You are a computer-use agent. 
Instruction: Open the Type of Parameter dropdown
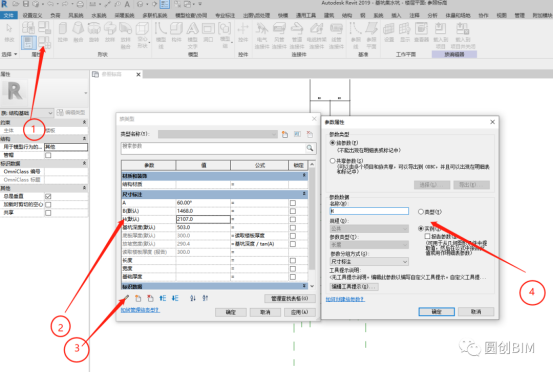coord(369,245)
